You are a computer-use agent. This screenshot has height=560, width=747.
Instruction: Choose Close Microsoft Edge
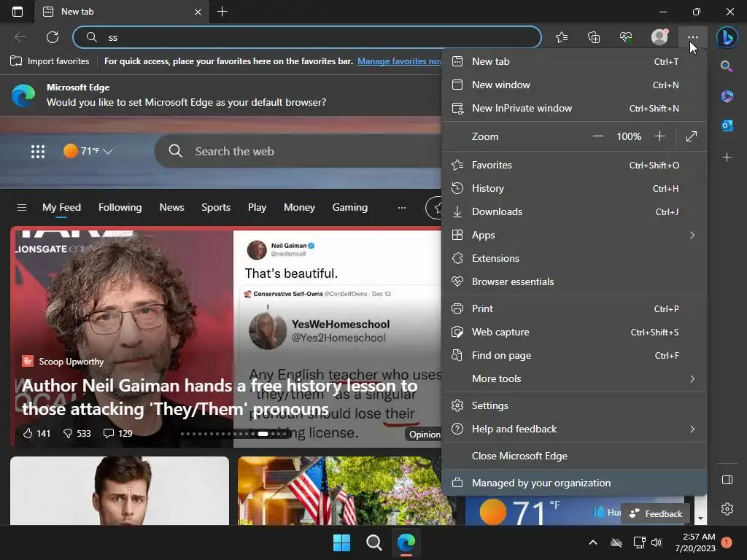click(x=574, y=456)
